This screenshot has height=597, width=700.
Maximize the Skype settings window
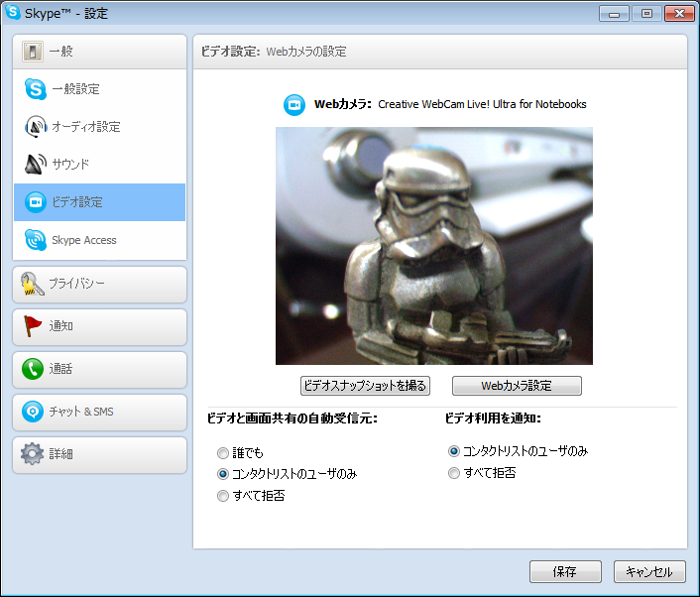646,14
